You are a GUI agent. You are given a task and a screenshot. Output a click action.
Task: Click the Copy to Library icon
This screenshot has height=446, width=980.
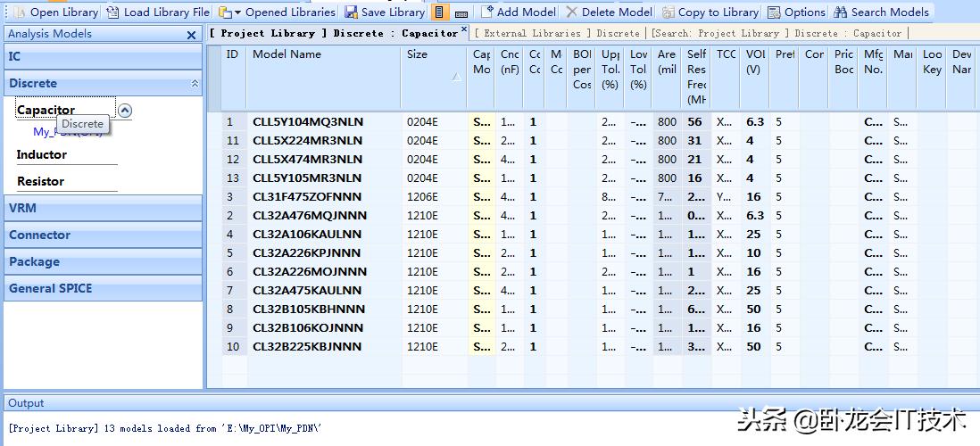pyautogui.click(x=669, y=12)
